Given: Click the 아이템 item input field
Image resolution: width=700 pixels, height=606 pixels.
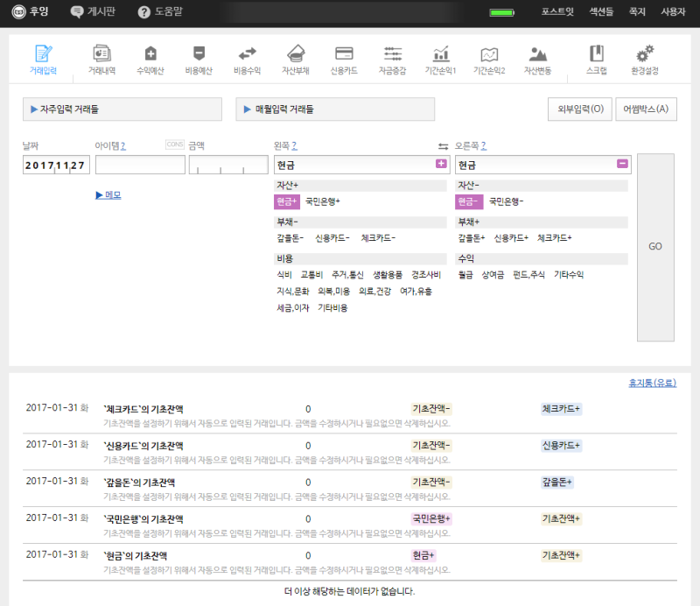Looking at the screenshot, I should click(x=140, y=165).
